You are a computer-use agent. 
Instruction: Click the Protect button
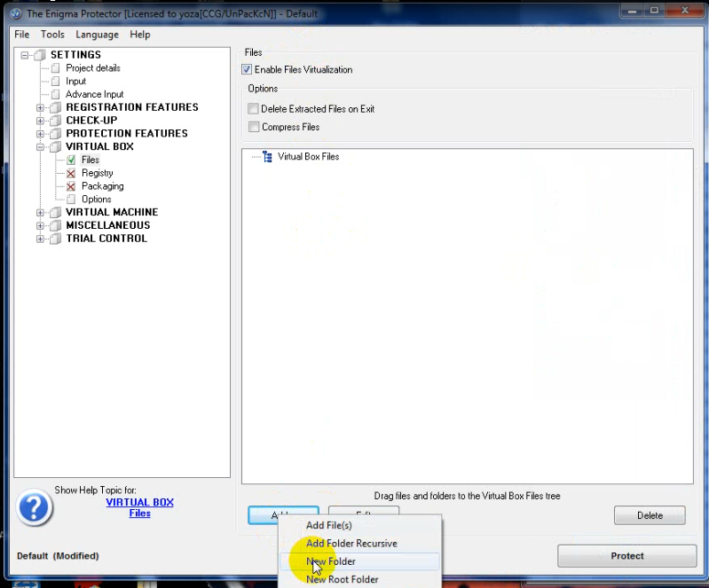627,556
